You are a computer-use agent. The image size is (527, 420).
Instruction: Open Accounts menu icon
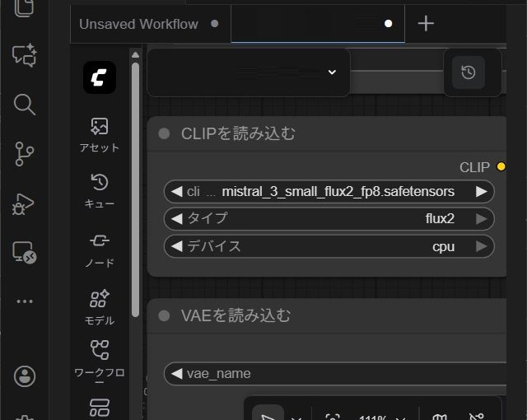point(25,376)
